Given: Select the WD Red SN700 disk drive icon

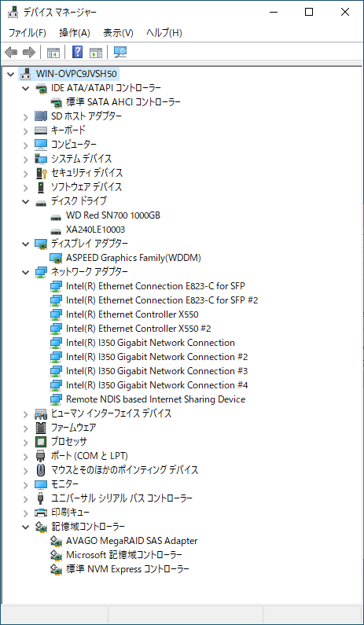Looking at the screenshot, I should click(56, 215).
